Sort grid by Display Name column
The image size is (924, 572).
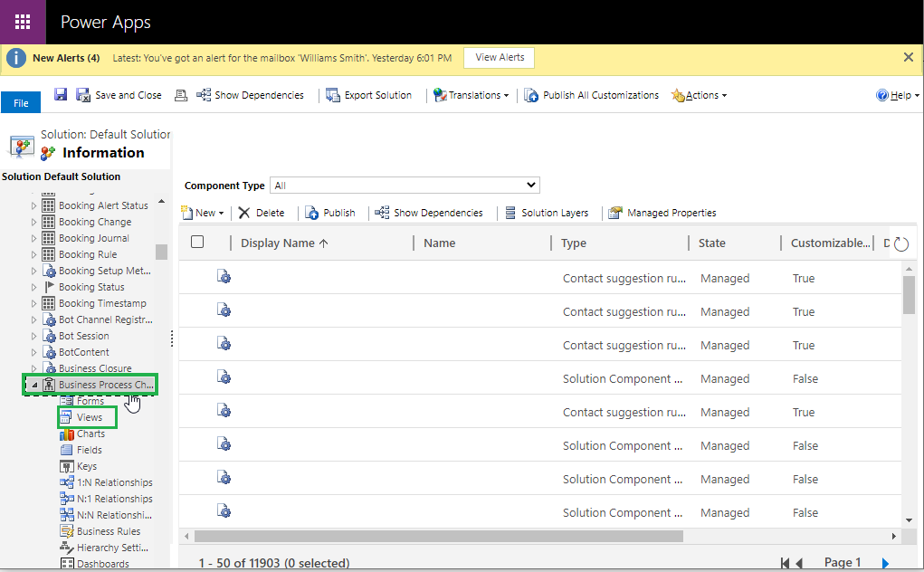tap(284, 243)
